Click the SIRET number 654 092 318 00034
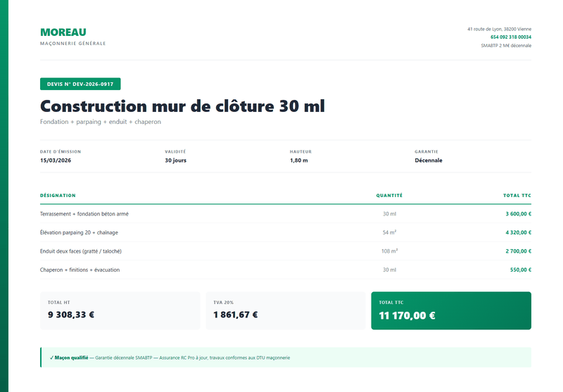 511,37
